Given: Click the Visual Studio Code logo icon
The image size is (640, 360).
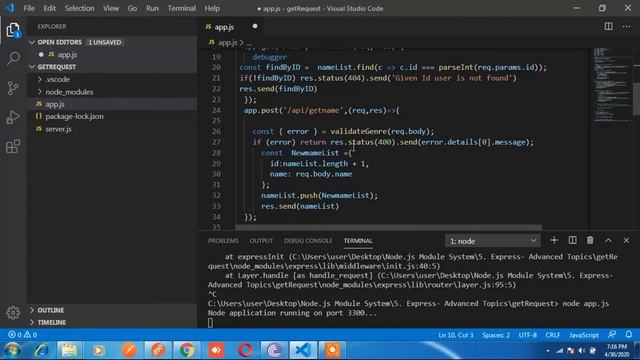Looking at the screenshot, I should click(9, 8).
